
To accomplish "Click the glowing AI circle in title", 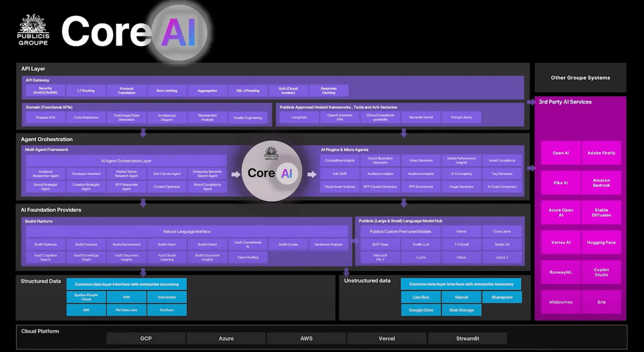I will pyautogui.click(x=178, y=32).
